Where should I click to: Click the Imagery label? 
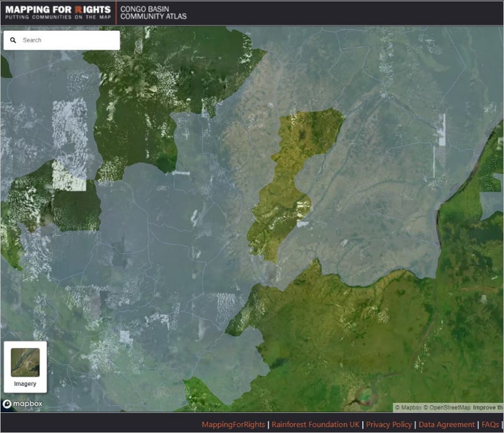(x=25, y=384)
